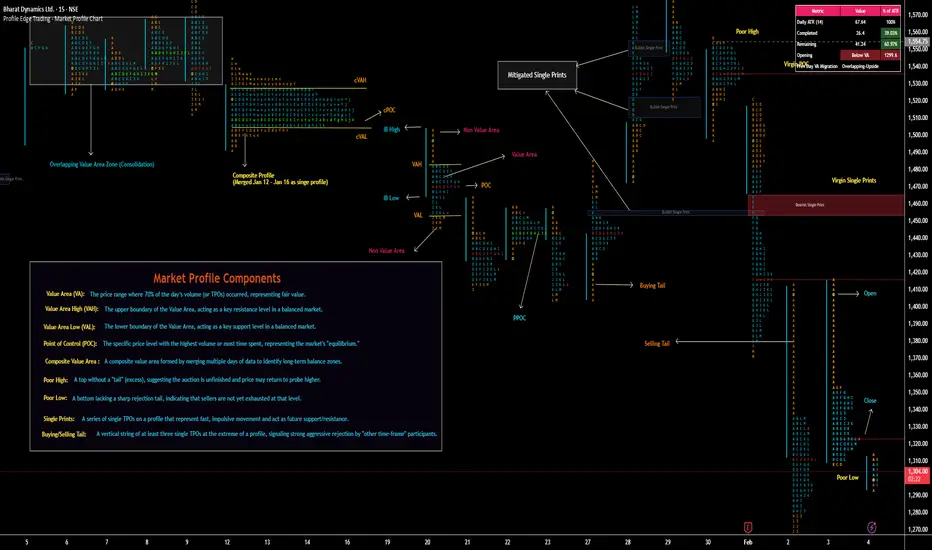Select the Buying/Selling Tail definition line

click(239, 434)
